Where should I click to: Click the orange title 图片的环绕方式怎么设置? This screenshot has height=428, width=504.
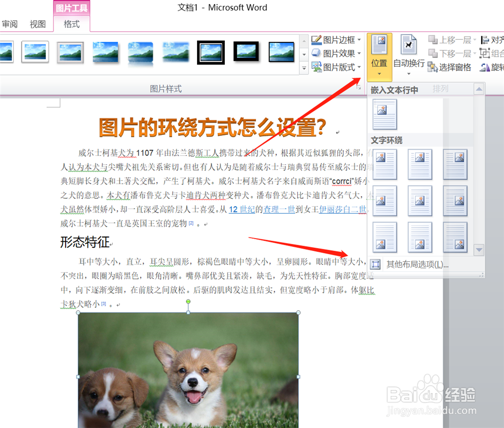(x=213, y=127)
